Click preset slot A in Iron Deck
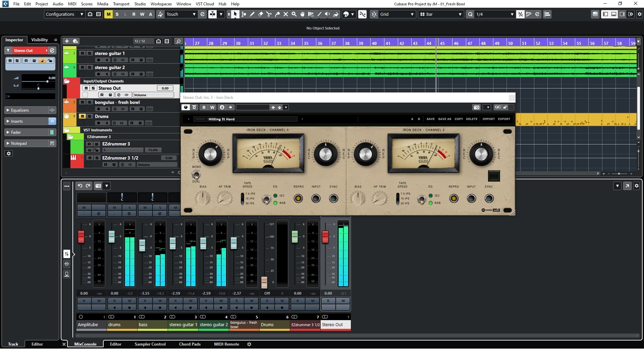Image resolution: width=644 pixels, height=362 pixels. point(412,119)
